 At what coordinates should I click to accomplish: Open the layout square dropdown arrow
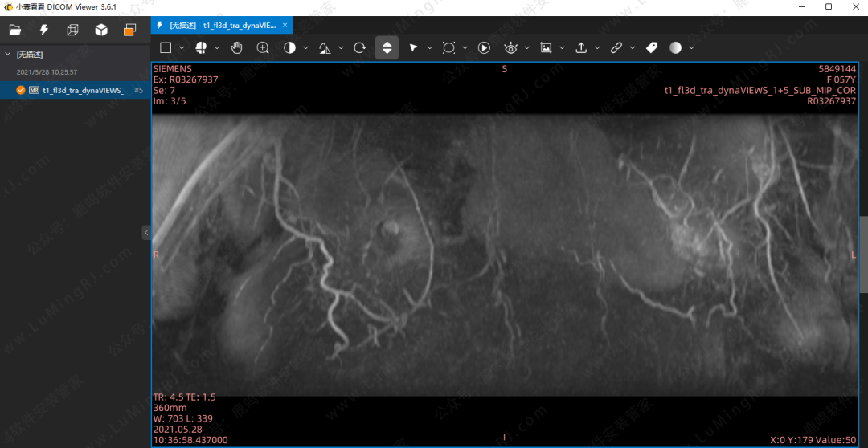pyautogui.click(x=182, y=48)
